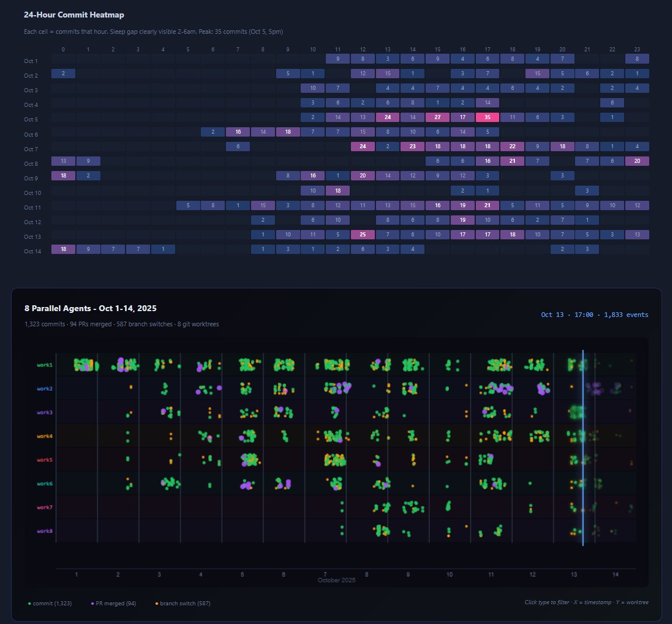Click the day 1 tick on timeline axis
The height and width of the screenshot is (624, 672).
[x=76, y=574]
